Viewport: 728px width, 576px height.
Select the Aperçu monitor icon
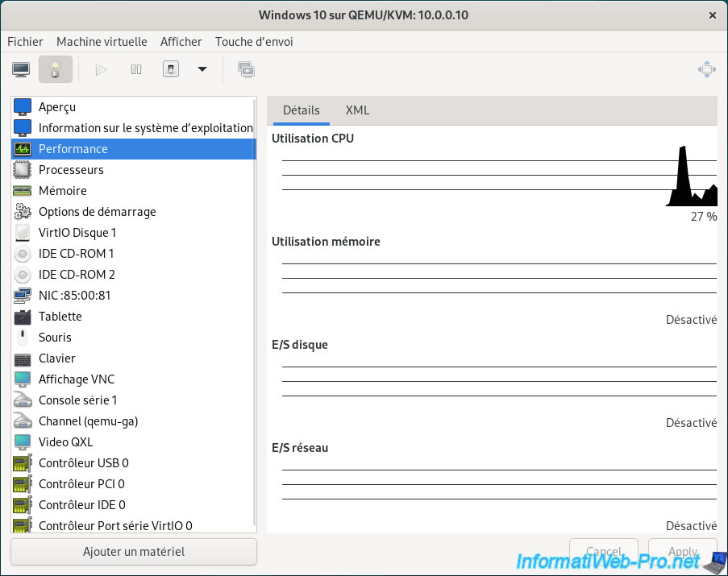point(23,106)
